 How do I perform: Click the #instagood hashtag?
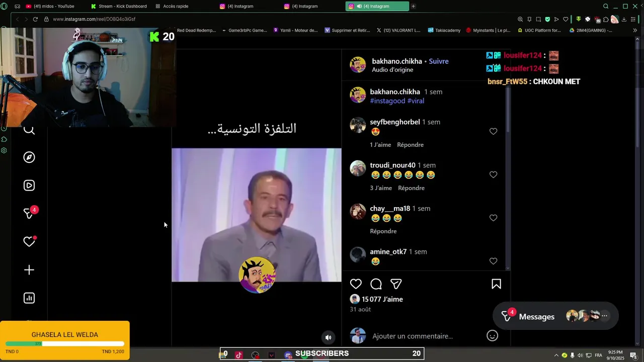click(387, 101)
